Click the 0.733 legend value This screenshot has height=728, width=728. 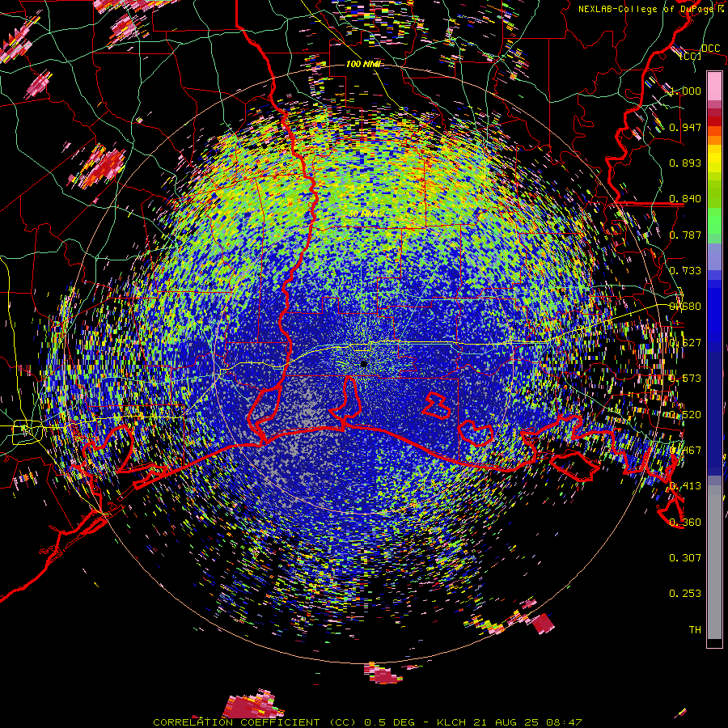pyautogui.click(x=685, y=271)
